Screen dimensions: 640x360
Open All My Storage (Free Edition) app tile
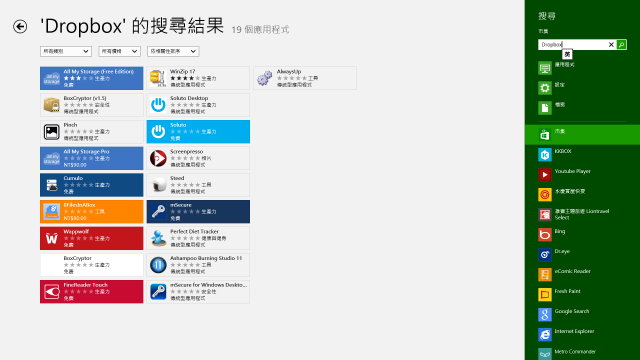(x=91, y=78)
